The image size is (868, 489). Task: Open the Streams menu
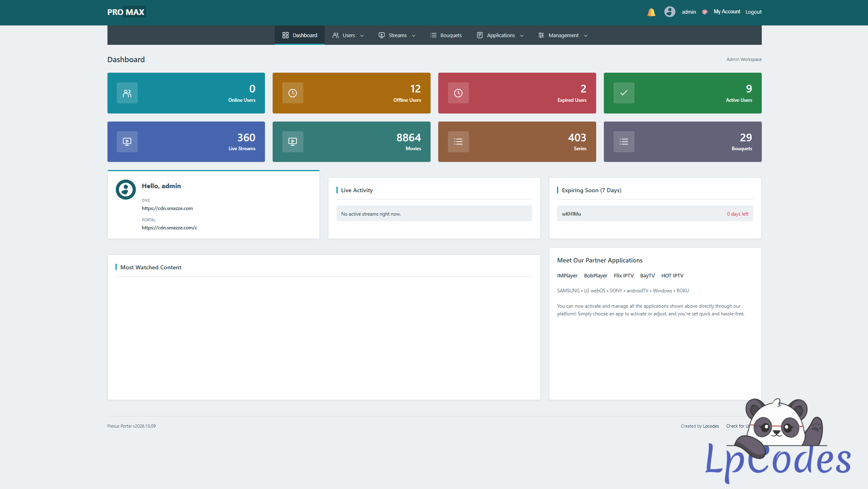(397, 35)
